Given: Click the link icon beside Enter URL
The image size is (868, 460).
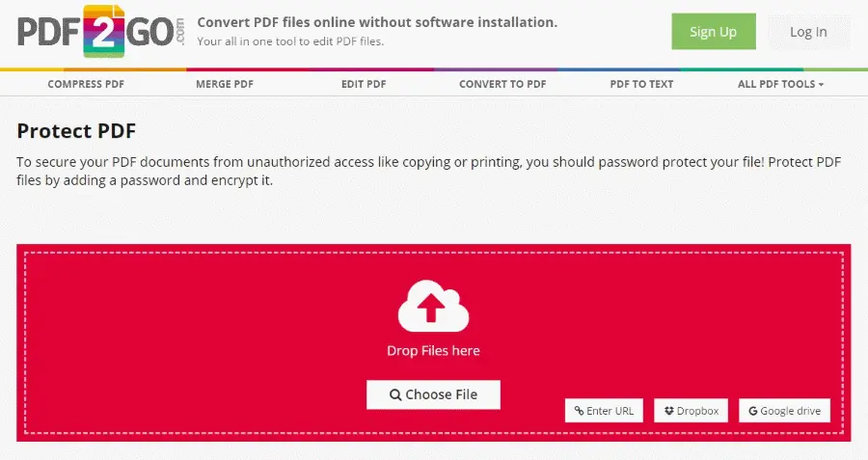Looking at the screenshot, I should pyautogui.click(x=579, y=411).
